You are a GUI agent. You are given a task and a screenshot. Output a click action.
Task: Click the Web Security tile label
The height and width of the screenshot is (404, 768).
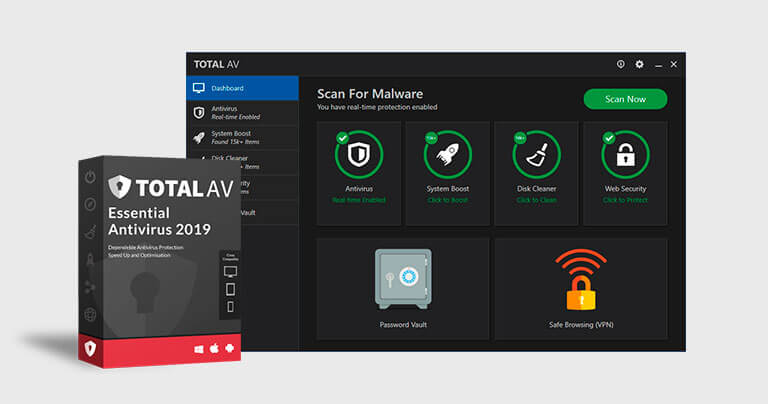pos(625,189)
